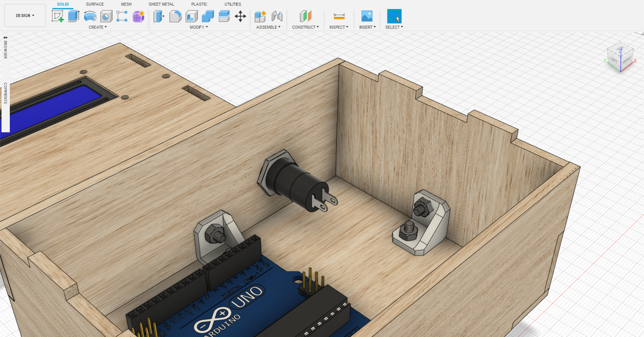The image size is (644, 337).
Task: Open the Comments panel
Action: click(x=6, y=94)
